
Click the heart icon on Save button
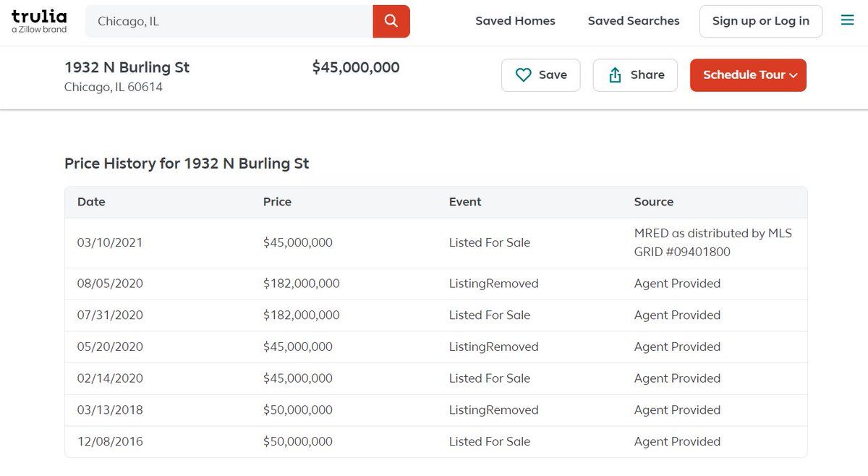(x=523, y=75)
